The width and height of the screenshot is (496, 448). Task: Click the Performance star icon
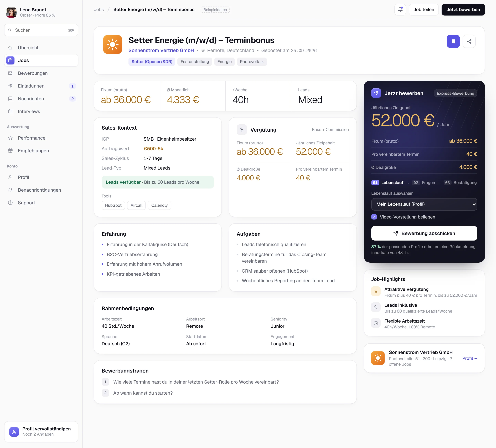pyautogui.click(x=10, y=138)
